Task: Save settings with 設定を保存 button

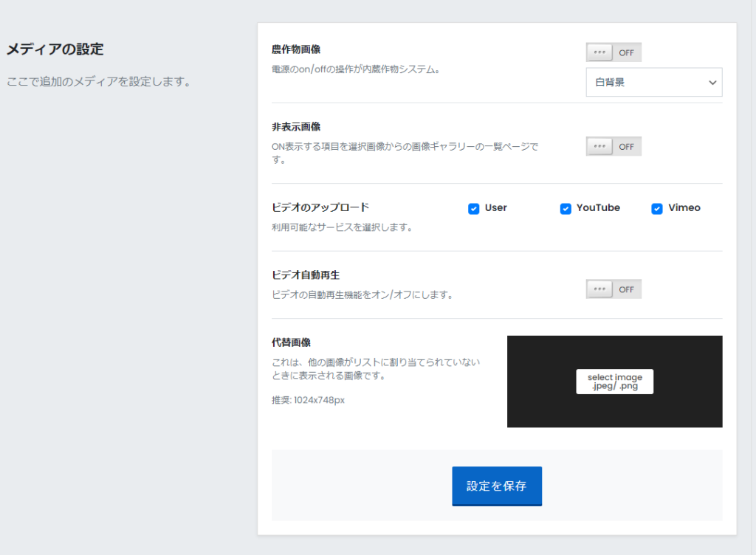Action: tap(497, 486)
